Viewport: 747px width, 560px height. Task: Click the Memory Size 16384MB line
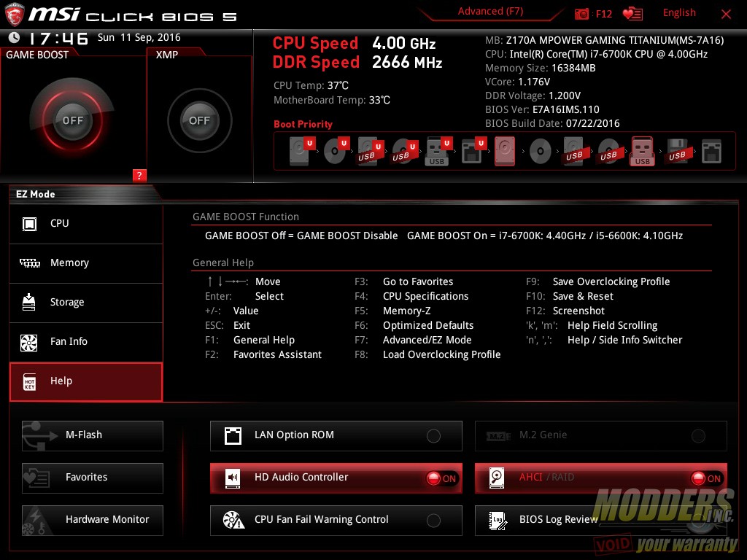(541, 68)
